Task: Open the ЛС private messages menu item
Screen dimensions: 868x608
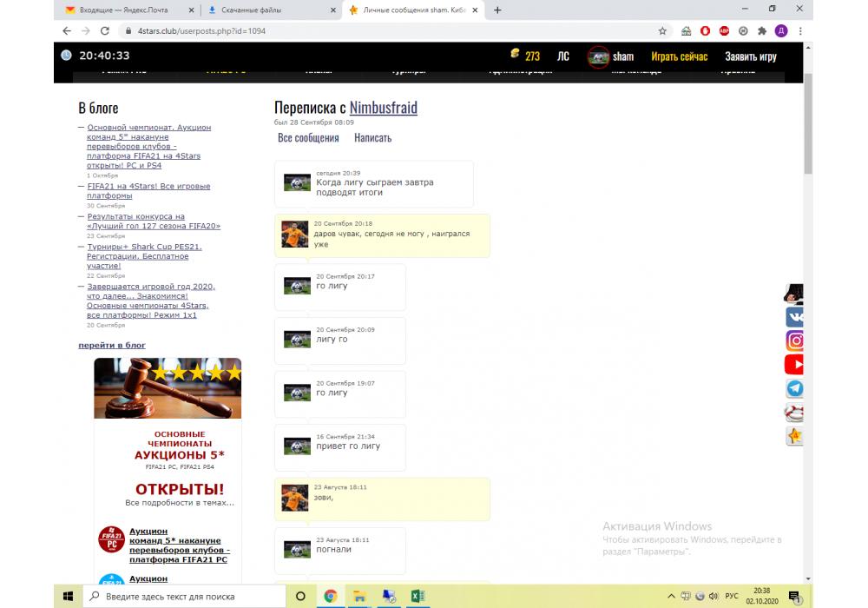Action: (563, 56)
